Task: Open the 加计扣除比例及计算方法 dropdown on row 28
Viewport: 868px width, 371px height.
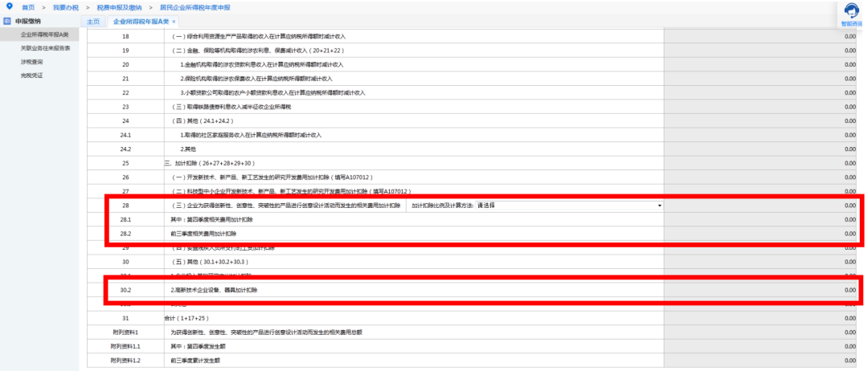Action: coord(570,205)
